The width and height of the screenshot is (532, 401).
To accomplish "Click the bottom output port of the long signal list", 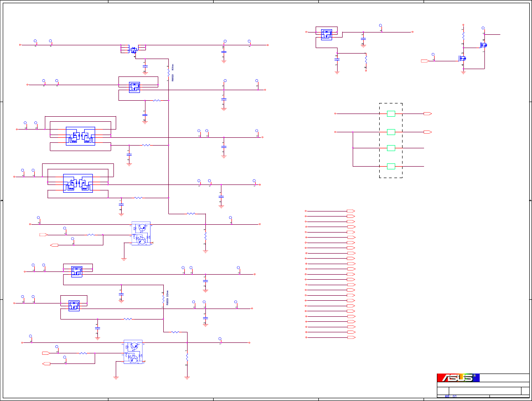I will pos(351,337).
